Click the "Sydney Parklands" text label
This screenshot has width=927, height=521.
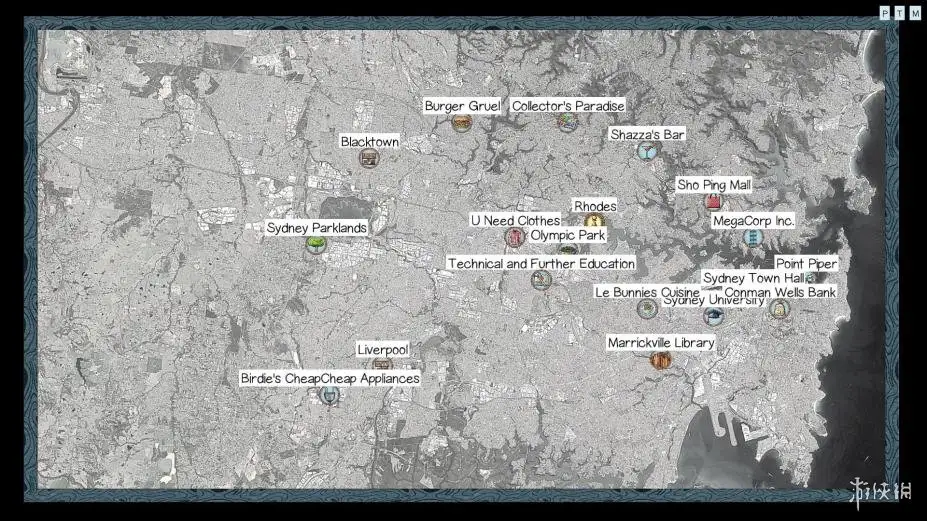point(316,228)
